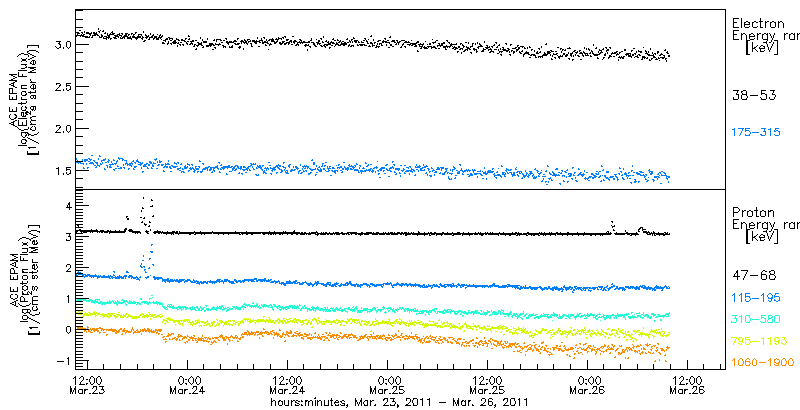Click the -1 tick on proton flux axis
Image resolution: width=800 pixels, height=410 pixels.
coord(64,361)
